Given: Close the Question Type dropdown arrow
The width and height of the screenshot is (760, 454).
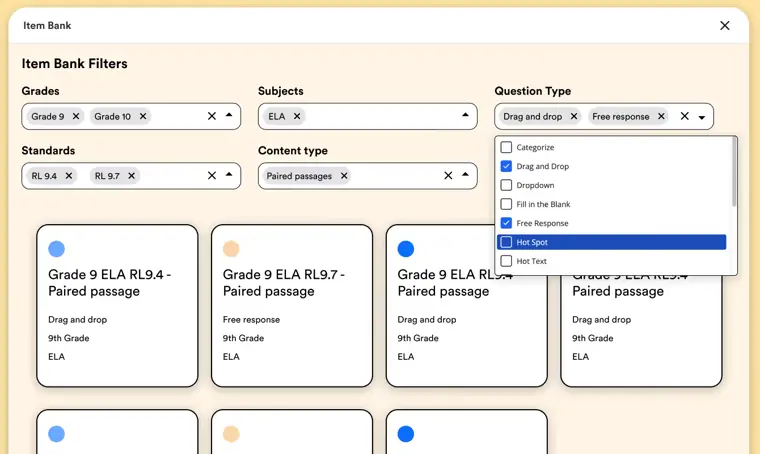Looking at the screenshot, I should click(x=702, y=117).
